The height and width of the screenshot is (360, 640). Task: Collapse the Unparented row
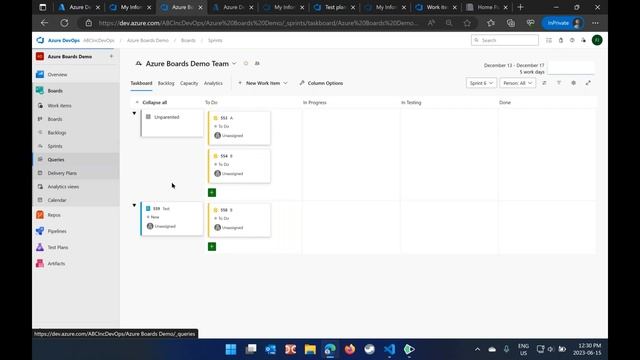click(134, 113)
